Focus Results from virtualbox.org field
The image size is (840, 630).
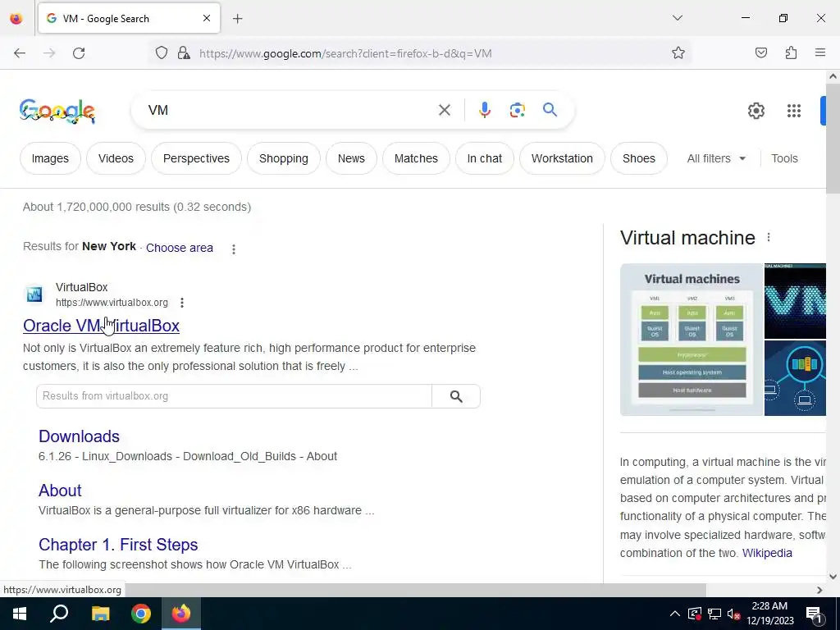[234, 396]
